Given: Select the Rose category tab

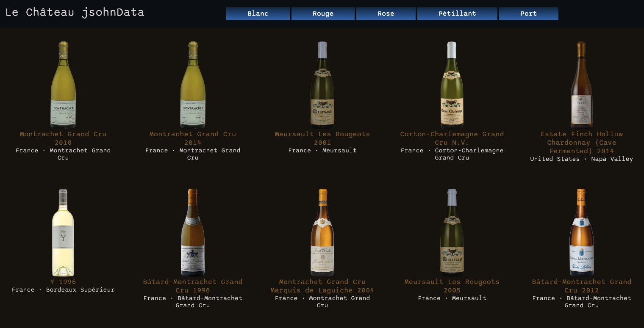Looking at the screenshot, I should click(x=386, y=14).
